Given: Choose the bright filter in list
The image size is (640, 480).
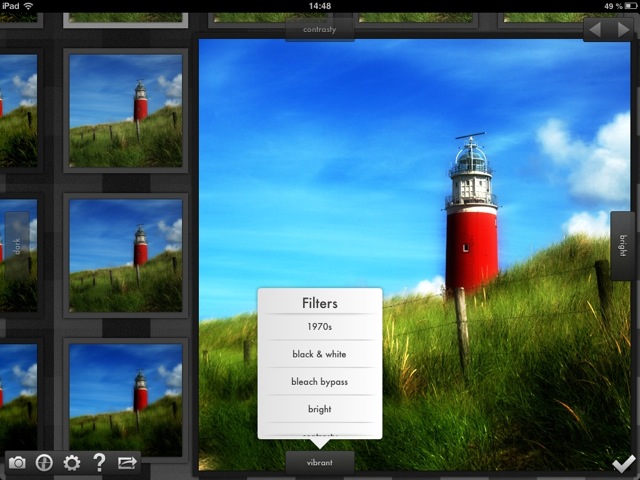Looking at the screenshot, I should [320, 409].
